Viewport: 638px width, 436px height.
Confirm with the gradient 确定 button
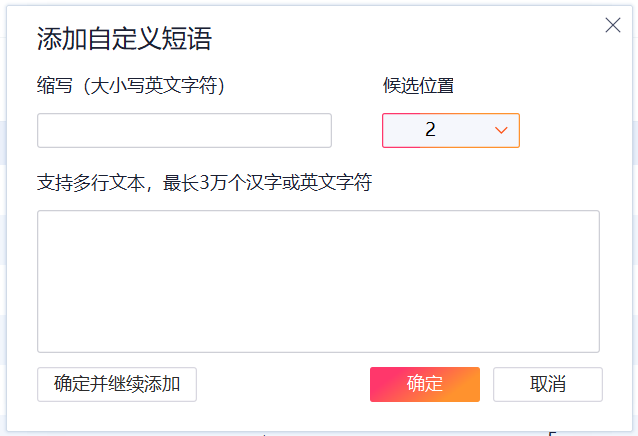425,384
